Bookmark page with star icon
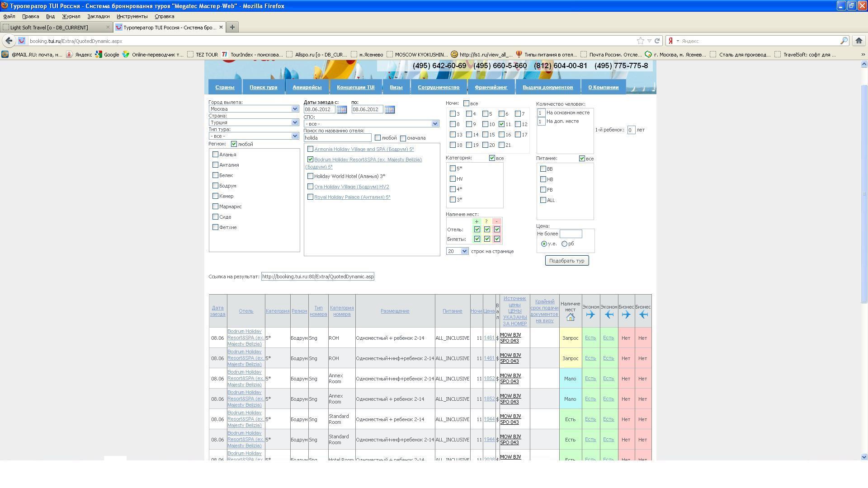Screen dimensions: 868x488 point(640,41)
